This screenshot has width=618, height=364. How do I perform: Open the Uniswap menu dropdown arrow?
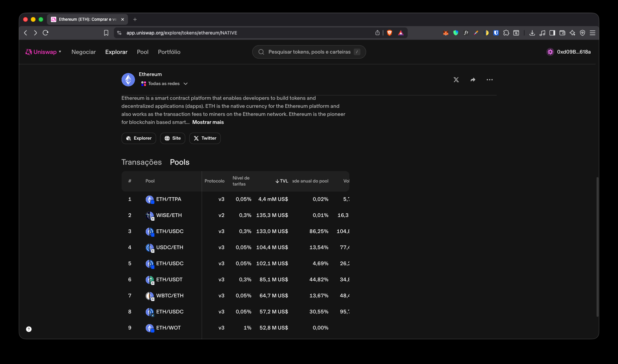click(x=60, y=52)
